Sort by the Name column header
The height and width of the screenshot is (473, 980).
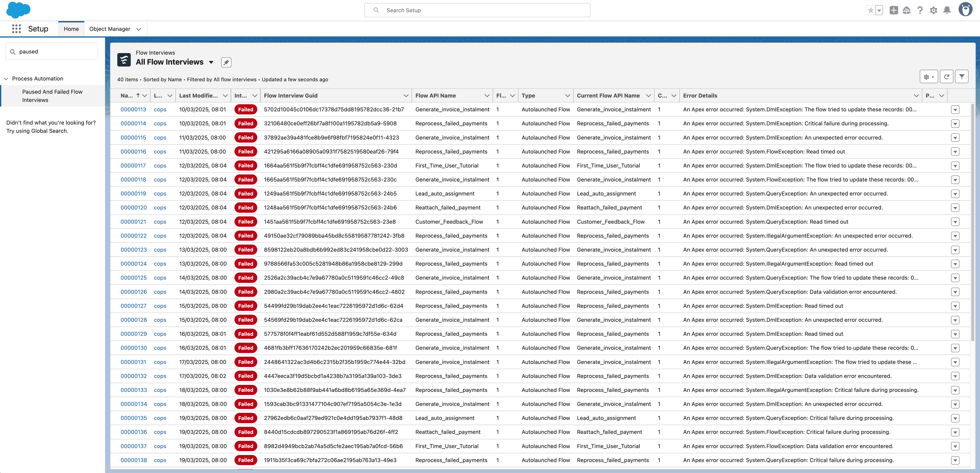[127, 96]
